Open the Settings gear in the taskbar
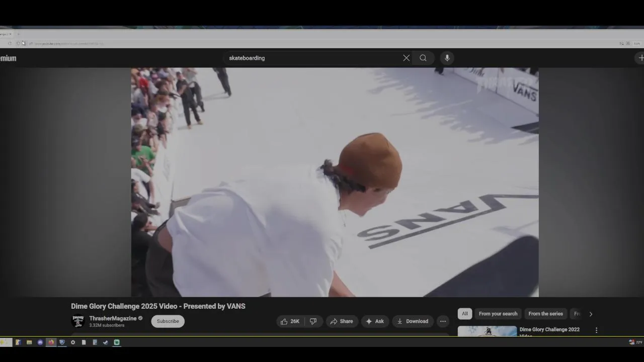644x362 pixels. coord(73,342)
